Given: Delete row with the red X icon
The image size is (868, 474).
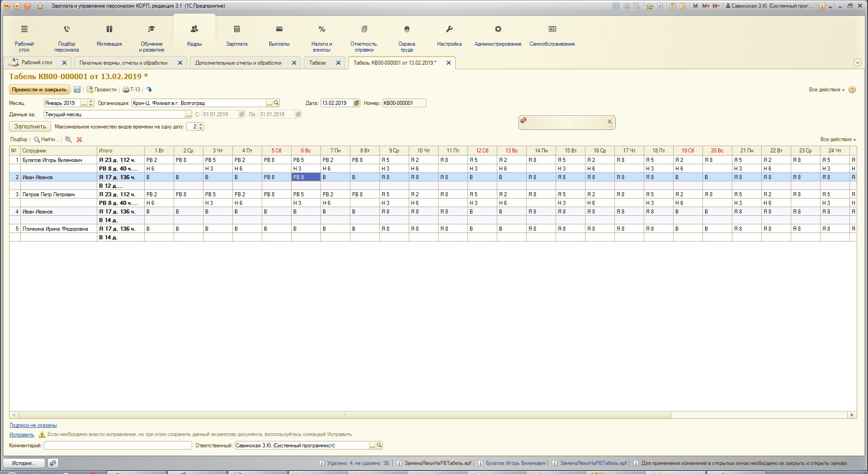Looking at the screenshot, I should [79, 139].
